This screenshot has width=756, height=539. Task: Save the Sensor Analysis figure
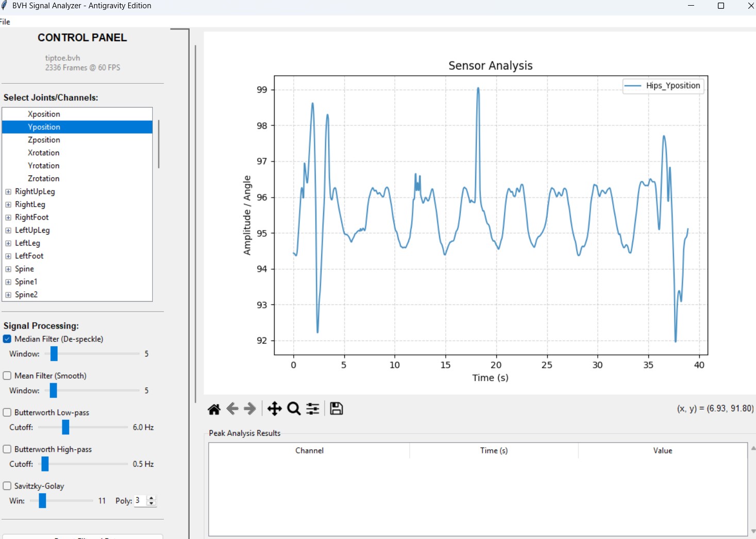coord(336,408)
